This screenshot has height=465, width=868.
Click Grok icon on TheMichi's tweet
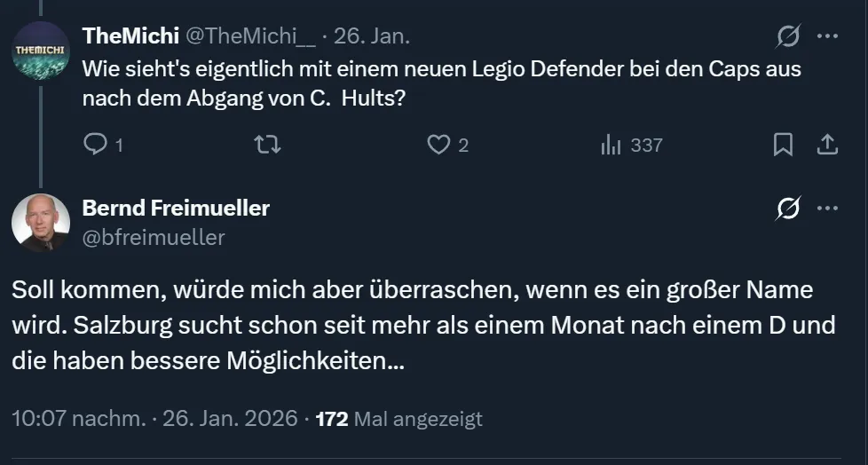click(x=785, y=36)
